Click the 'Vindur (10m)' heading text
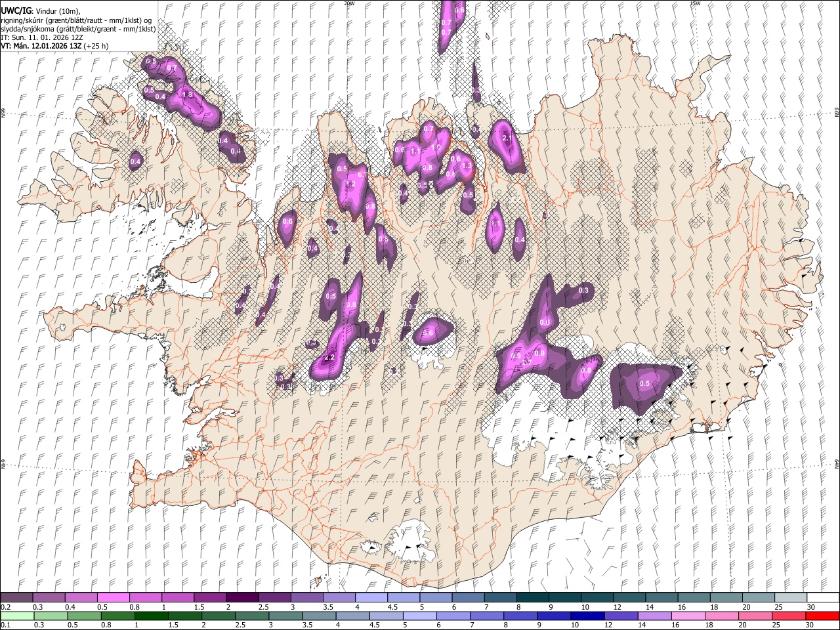Image resolution: width=840 pixels, height=630 pixels. click(56, 11)
